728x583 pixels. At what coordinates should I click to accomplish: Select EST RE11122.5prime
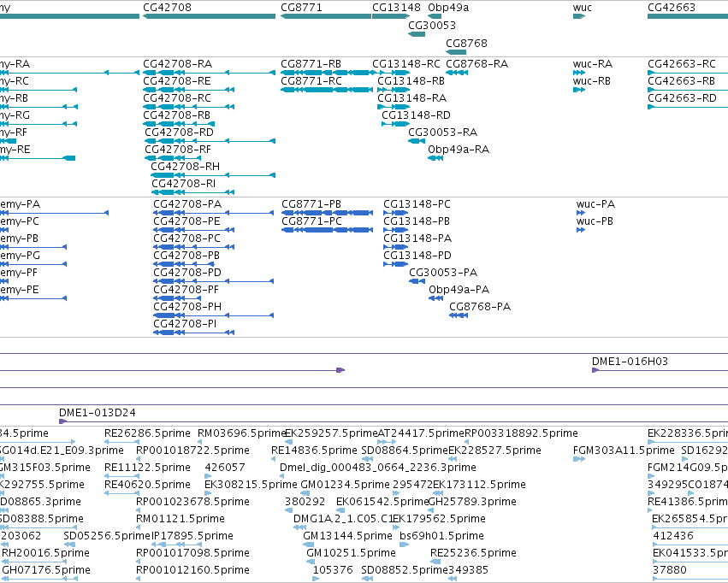[x=122, y=476]
